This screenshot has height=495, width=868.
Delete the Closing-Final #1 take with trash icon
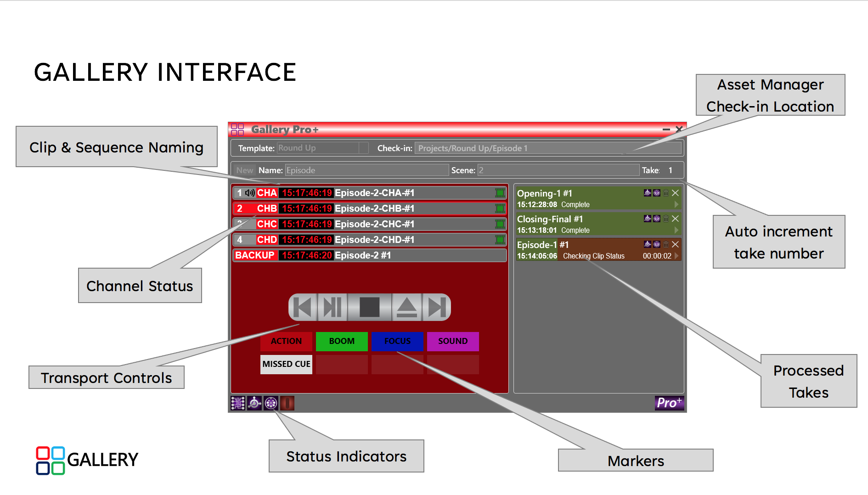[x=666, y=219]
